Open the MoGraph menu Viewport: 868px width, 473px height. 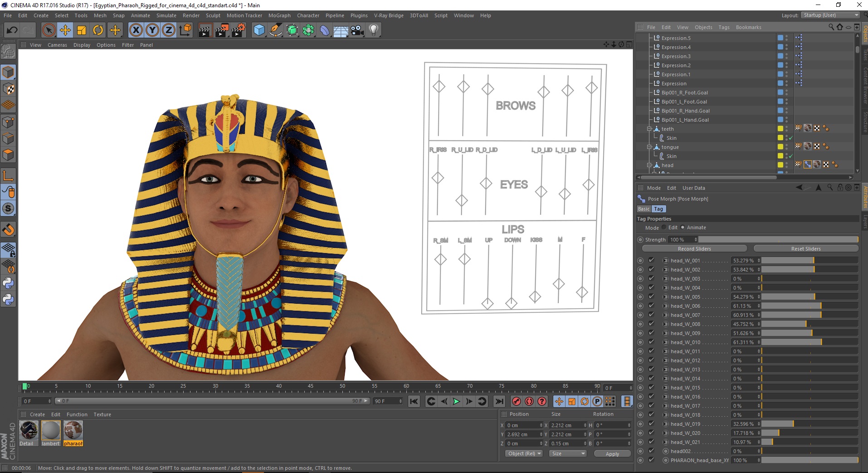(x=279, y=15)
